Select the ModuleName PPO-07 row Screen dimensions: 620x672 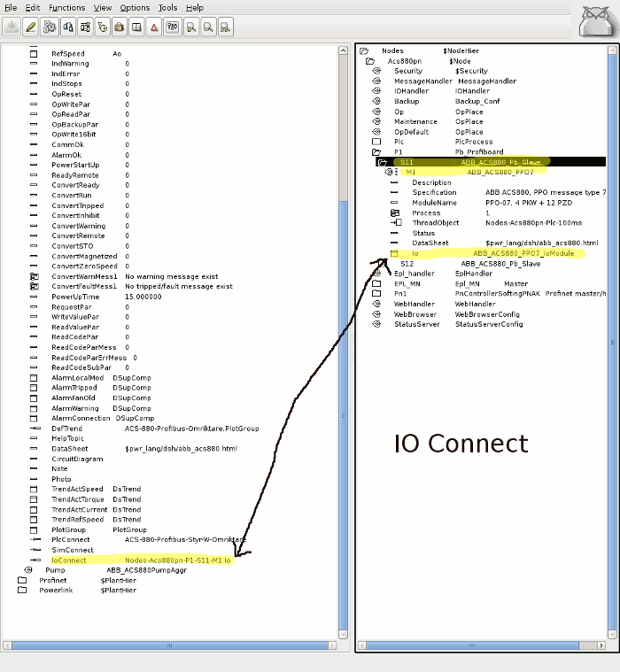tap(481, 203)
